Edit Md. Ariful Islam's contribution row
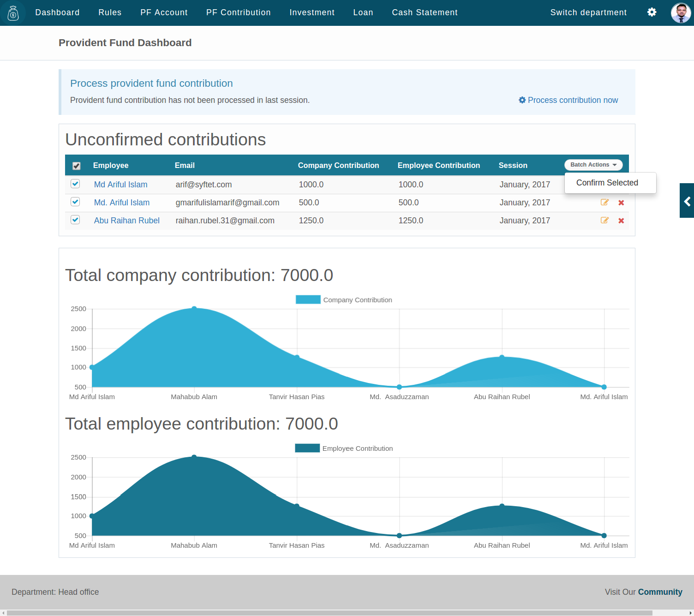Image resolution: width=694 pixels, height=616 pixels. pyautogui.click(x=604, y=203)
